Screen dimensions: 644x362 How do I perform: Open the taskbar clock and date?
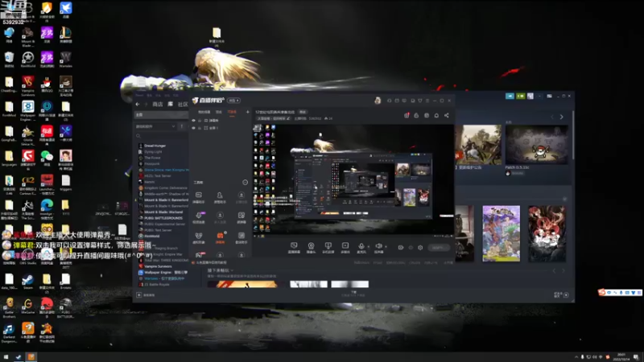coord(621,357)
